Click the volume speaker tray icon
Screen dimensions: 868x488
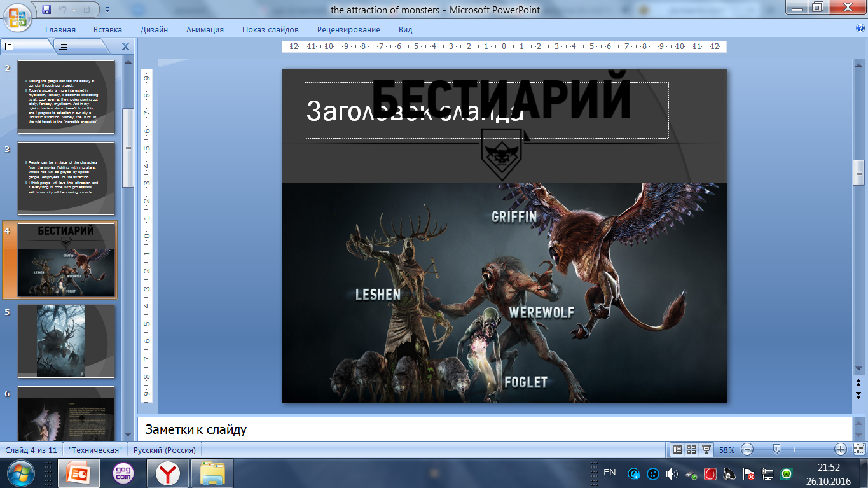pos(672,474)
